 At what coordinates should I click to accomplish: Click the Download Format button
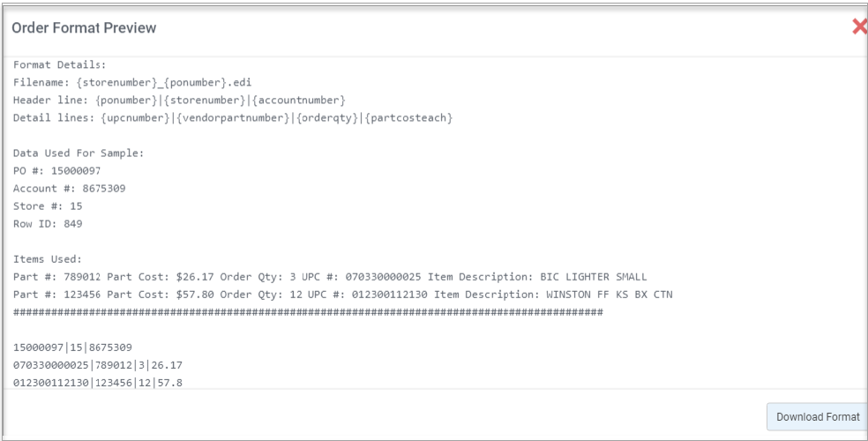click(817, 416)
